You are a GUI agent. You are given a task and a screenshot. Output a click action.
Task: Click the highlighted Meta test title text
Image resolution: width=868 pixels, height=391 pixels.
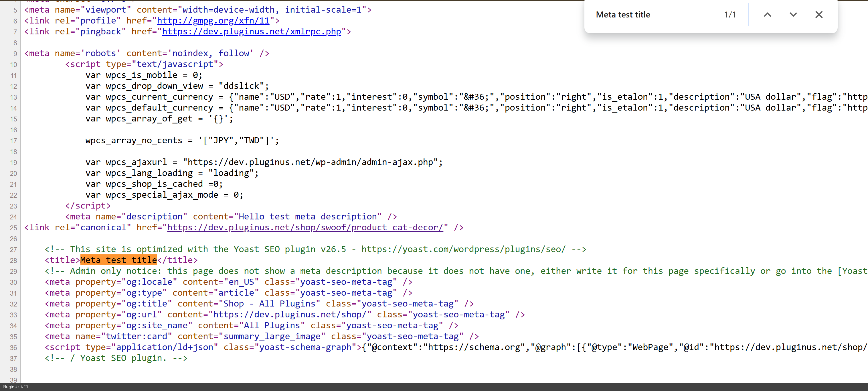point(118,260)
